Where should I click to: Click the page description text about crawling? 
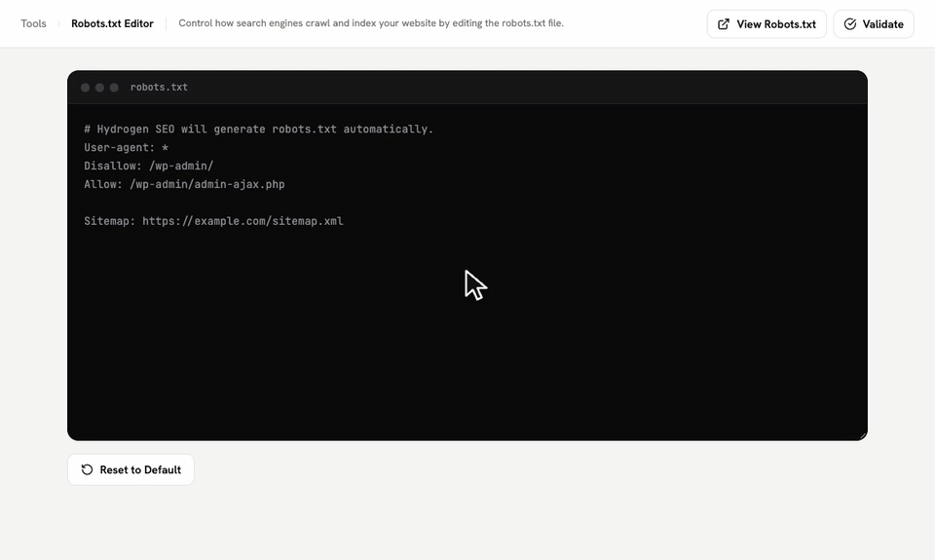coord(371,23)
